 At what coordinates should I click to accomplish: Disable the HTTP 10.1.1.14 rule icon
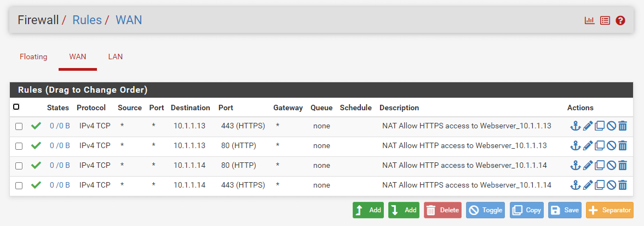[611, 165]
